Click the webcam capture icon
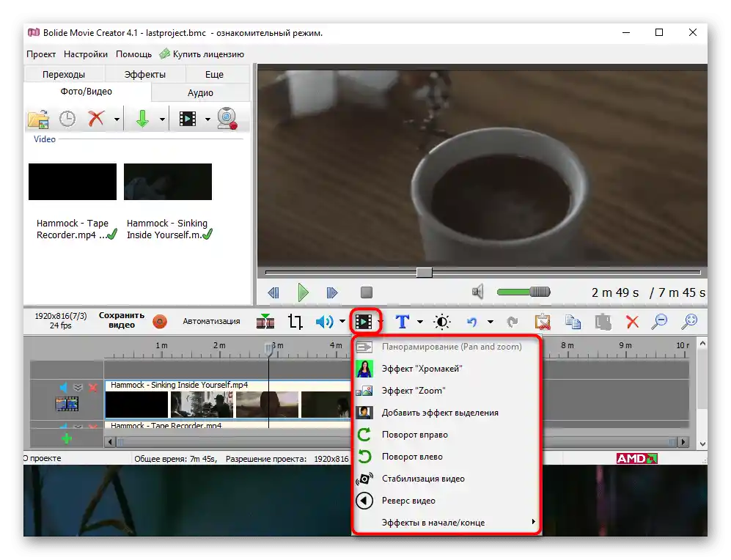This screenshot has height=560, width=731. tap(227, 118)
